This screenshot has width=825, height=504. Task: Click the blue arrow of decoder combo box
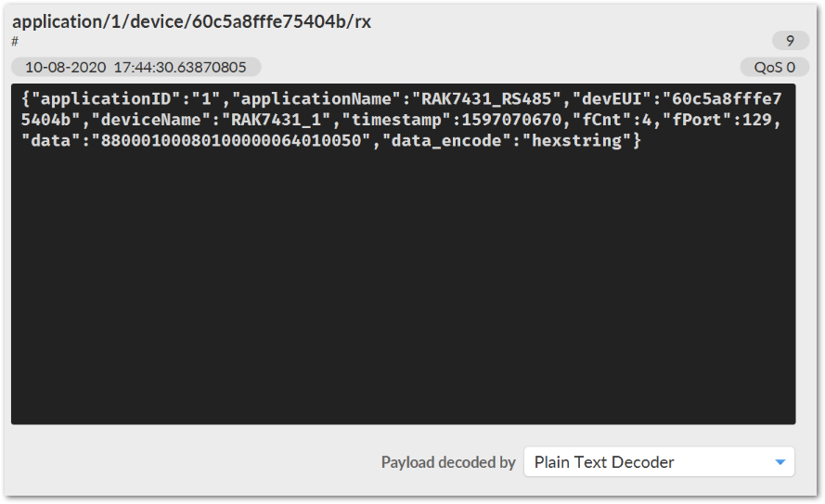click(780, 462)
